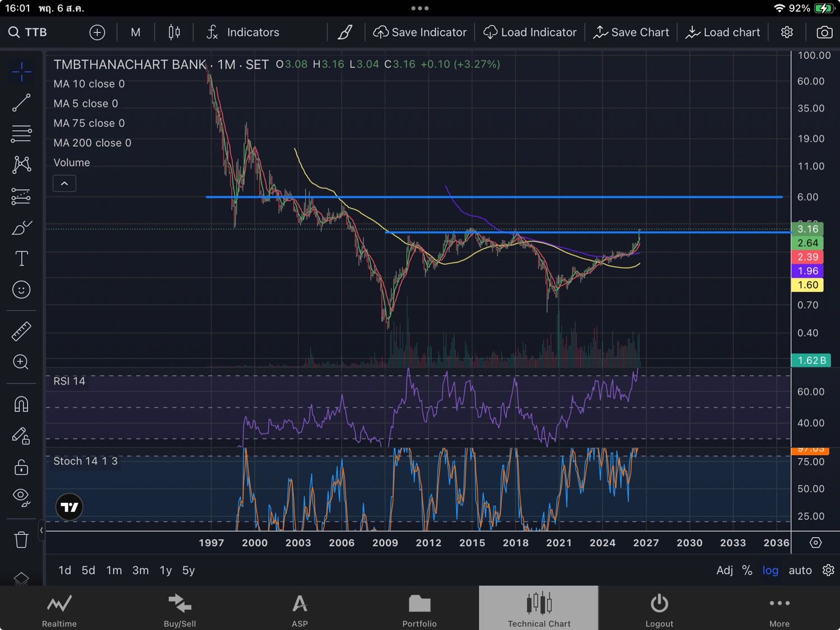Screen dimensions: 840x630
Task: Activate the zoom in tool
Action: (21, 362)
